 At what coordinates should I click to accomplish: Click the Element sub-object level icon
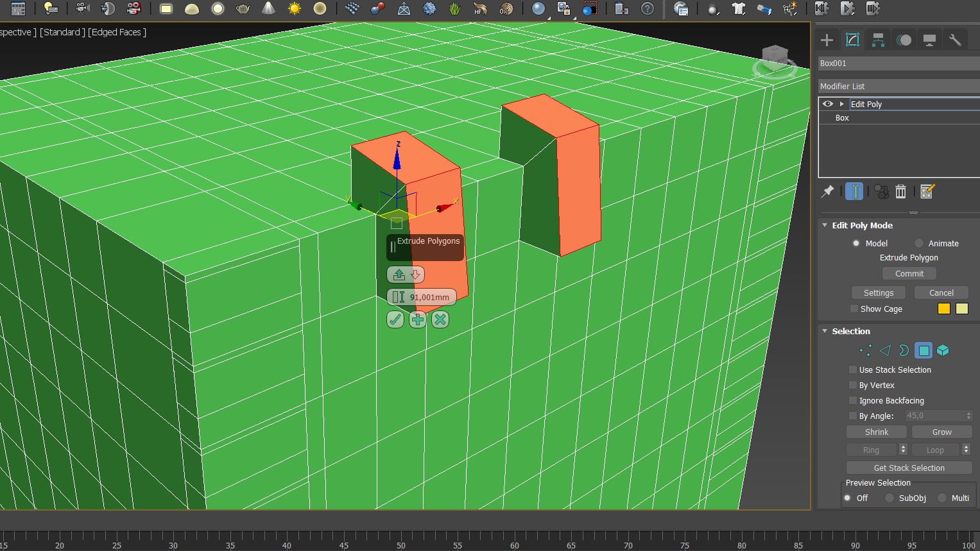[943, 350]
